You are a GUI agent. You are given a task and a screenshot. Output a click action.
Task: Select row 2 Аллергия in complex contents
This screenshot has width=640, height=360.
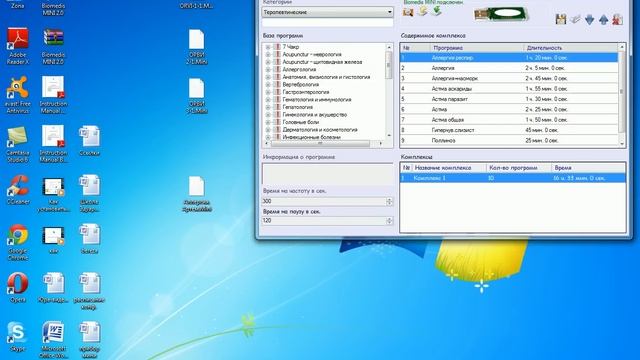509,68
